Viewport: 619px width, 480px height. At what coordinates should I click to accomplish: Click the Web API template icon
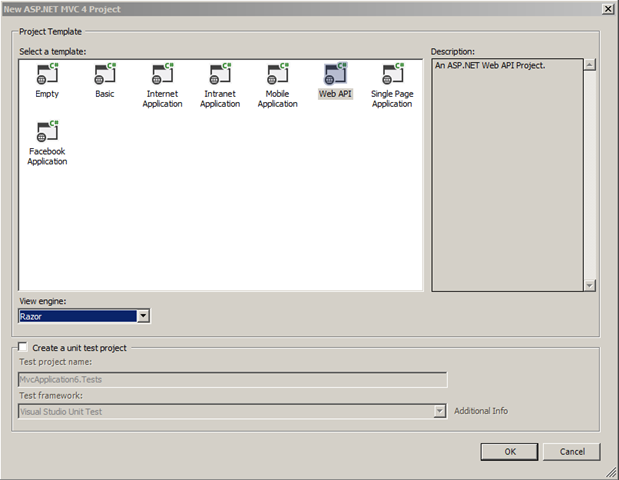pos(336,73)
